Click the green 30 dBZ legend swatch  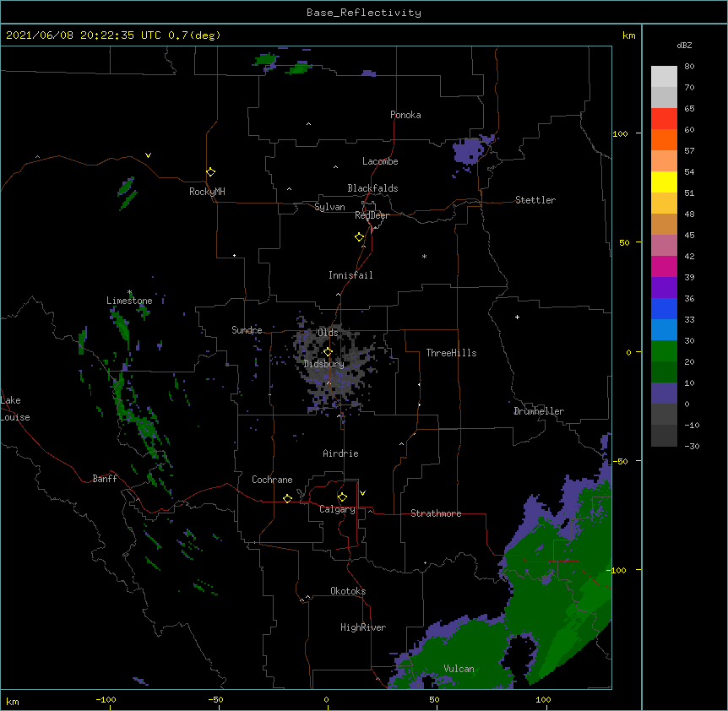click(664, 351)
